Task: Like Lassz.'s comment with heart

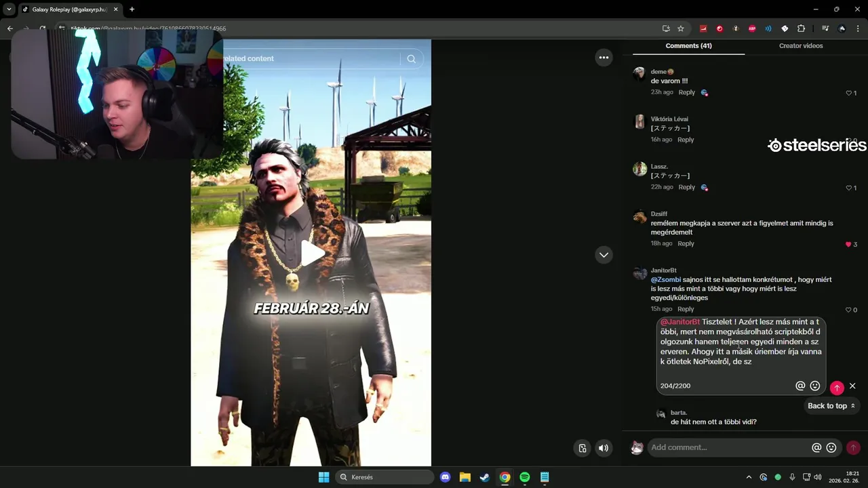Action: [848, 188]
